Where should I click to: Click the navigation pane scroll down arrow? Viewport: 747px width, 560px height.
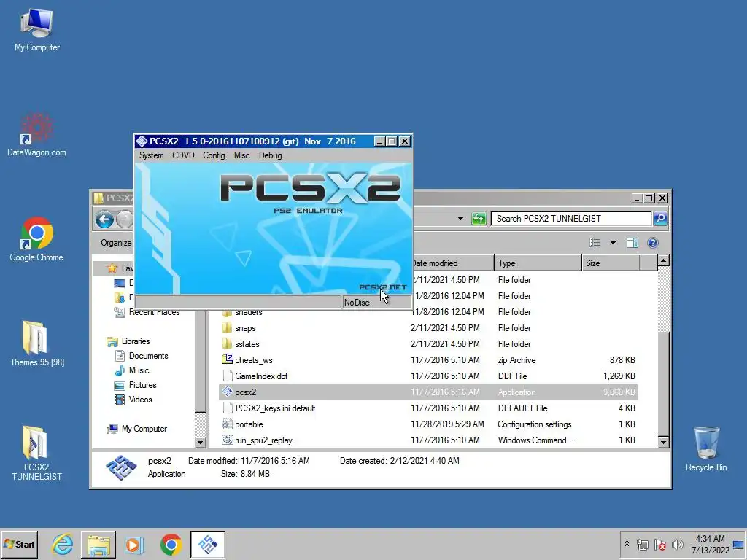click(200, 443)
